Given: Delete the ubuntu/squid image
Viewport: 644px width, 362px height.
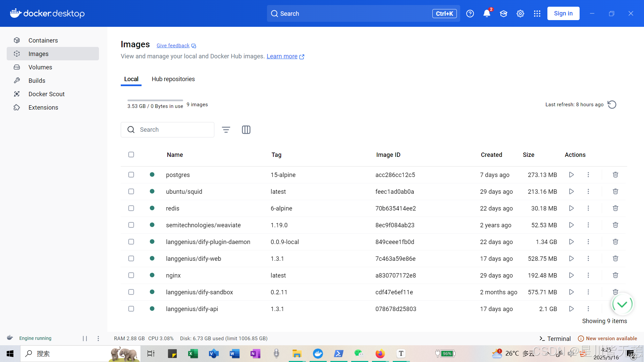Looking at the screenshot, I should [x=615, y=191].
